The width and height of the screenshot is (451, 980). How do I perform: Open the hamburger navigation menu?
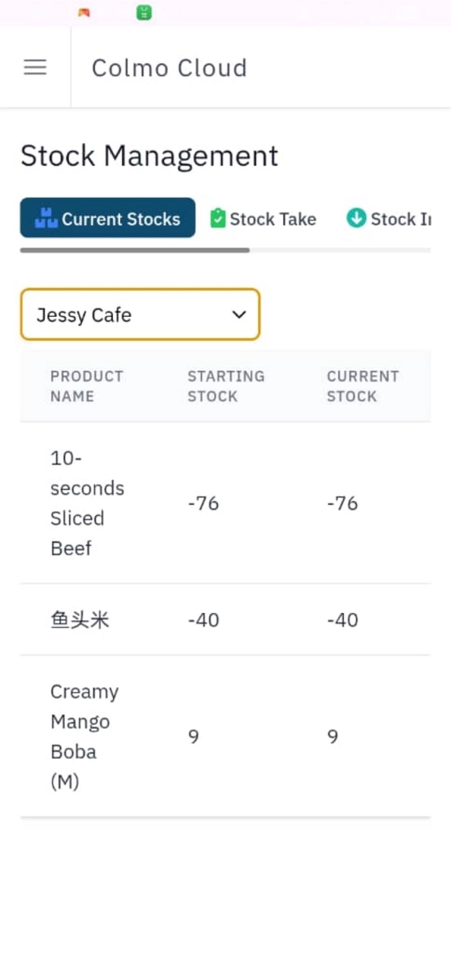point(35,68)
